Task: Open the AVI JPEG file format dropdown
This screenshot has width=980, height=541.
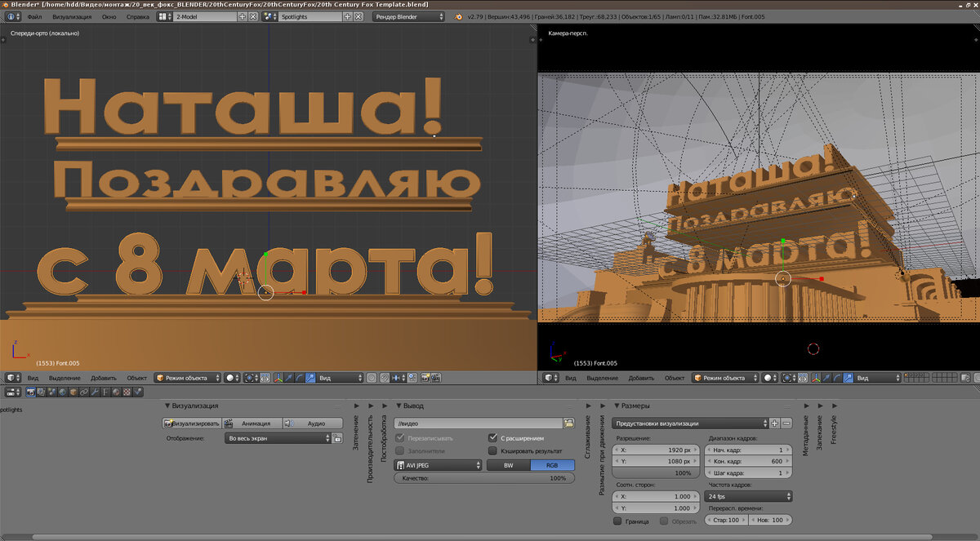Action: (x=438, y=465)
